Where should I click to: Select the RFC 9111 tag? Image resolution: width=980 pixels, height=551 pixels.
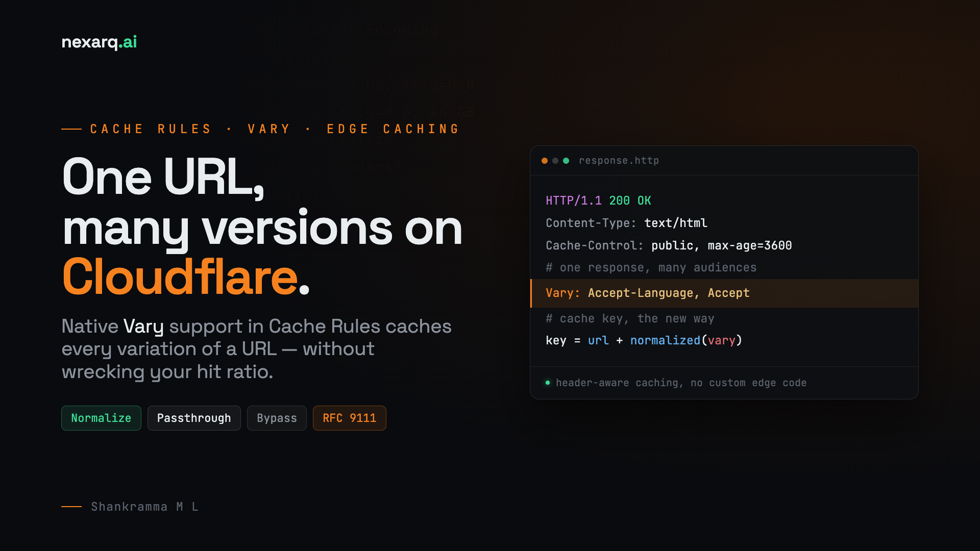(x=350, y=418)
